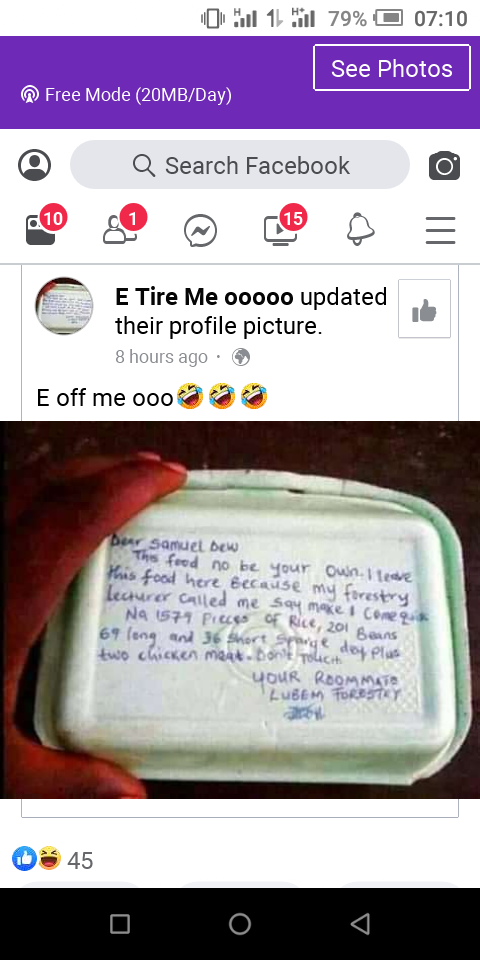Viewport: 480px width, 960px height.
Task: Open the profile icon beside search
Action: point(34,165)
